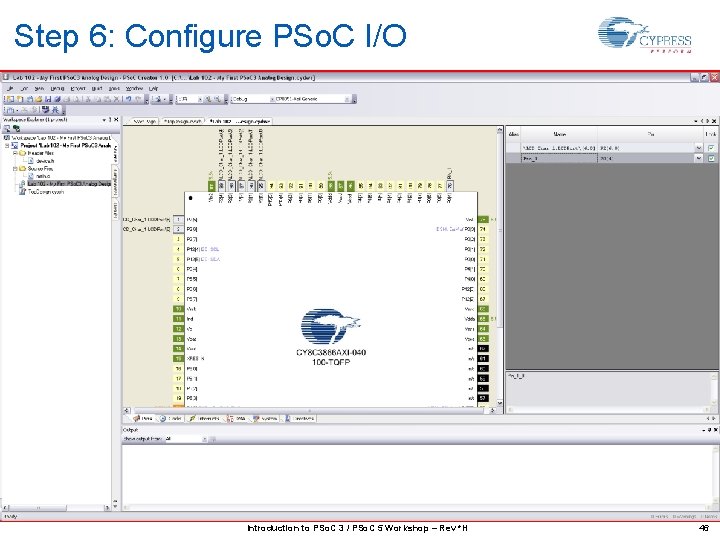Click the Name column header in pin table
This screenshot has height=540, width=720.
[559, 134]
